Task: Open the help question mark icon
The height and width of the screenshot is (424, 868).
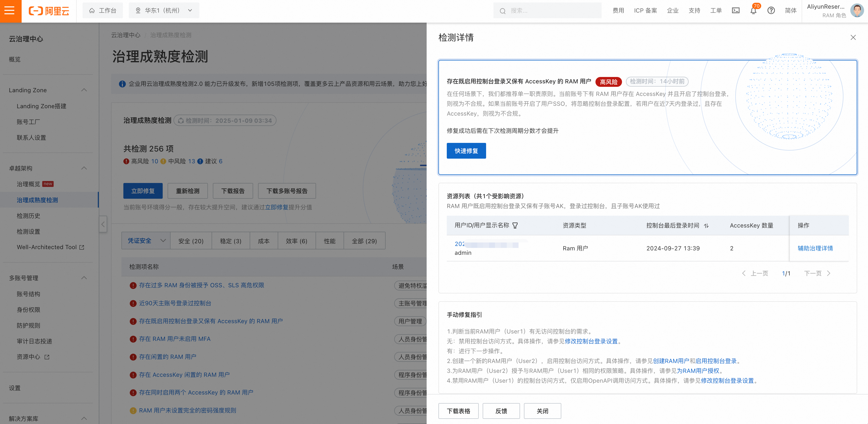Action: 771,11
